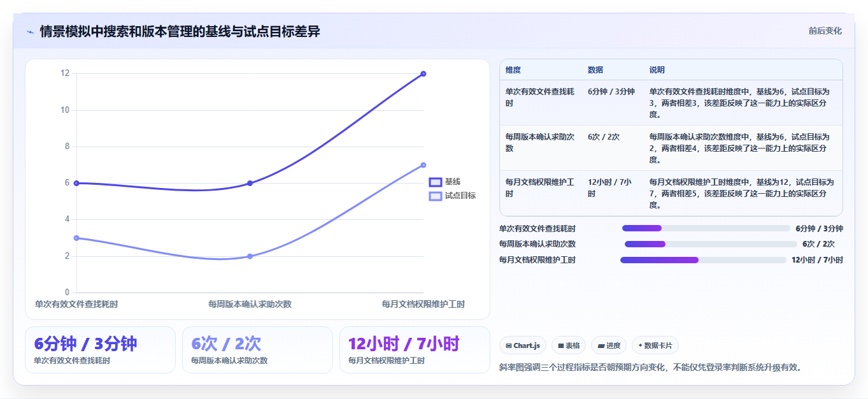Open the 6次 / 2次 data card
Viewport: 868px width, 399px height.
257,350
